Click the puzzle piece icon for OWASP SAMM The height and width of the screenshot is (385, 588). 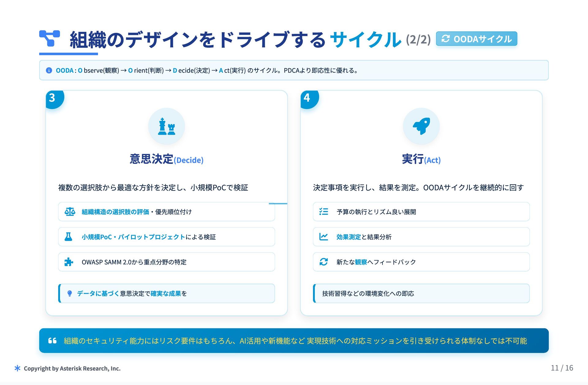point(69,262)
